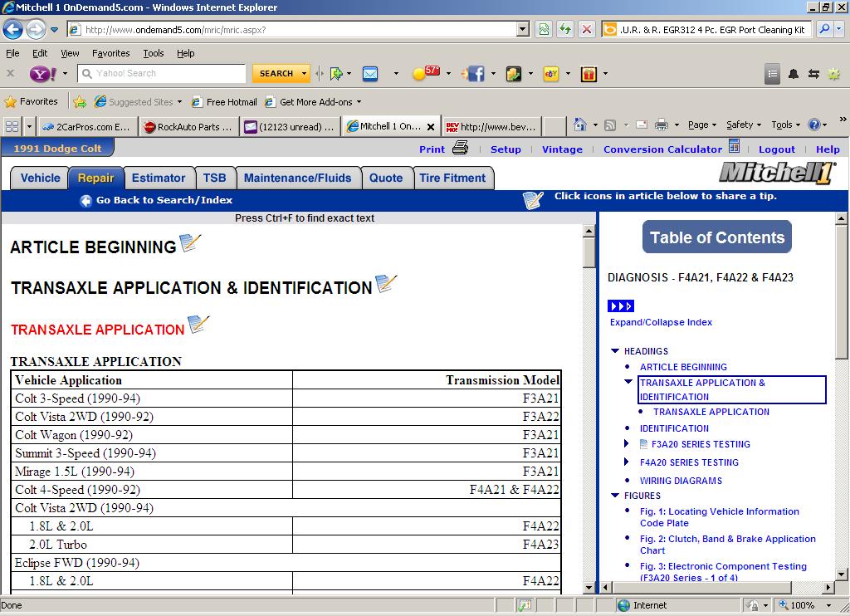Collapse the FIGURES section in index
This screenshot has width=850, height=616.
coord(615,496)
